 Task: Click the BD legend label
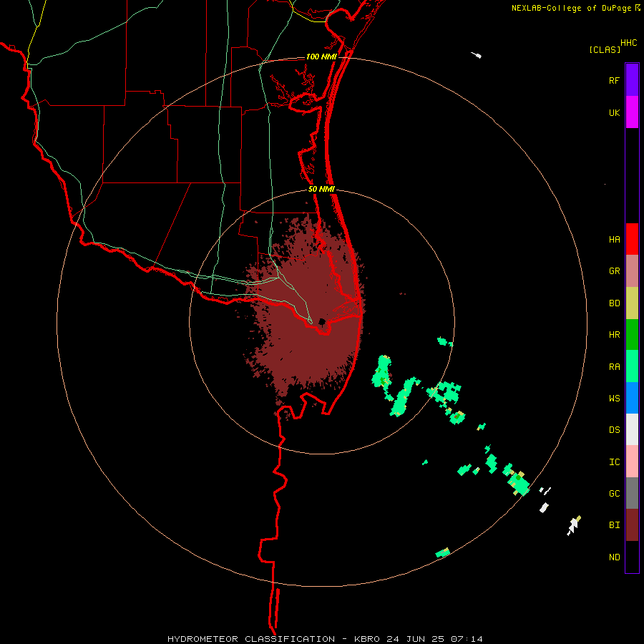coord(614,303)
